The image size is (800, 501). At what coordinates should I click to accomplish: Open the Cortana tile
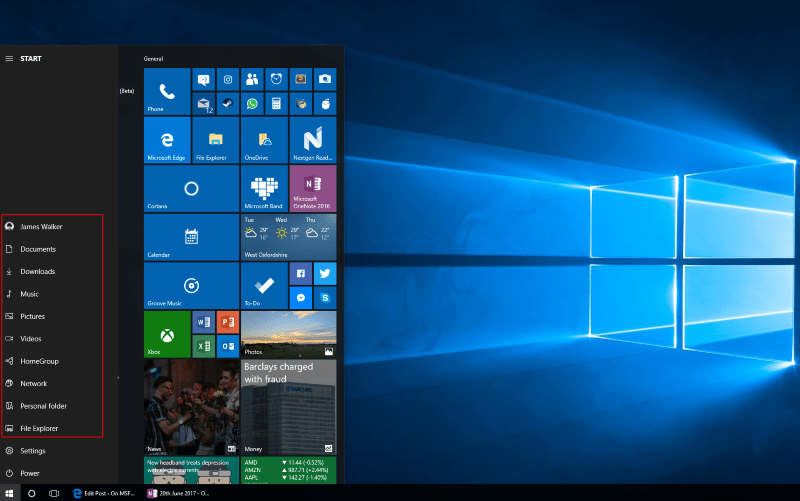pyautogui.click(x=191, y=189)
